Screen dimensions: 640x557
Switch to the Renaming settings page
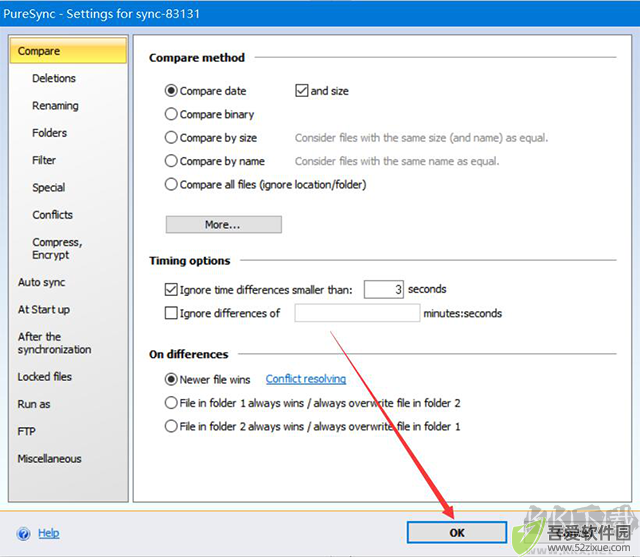click(55, 106)
